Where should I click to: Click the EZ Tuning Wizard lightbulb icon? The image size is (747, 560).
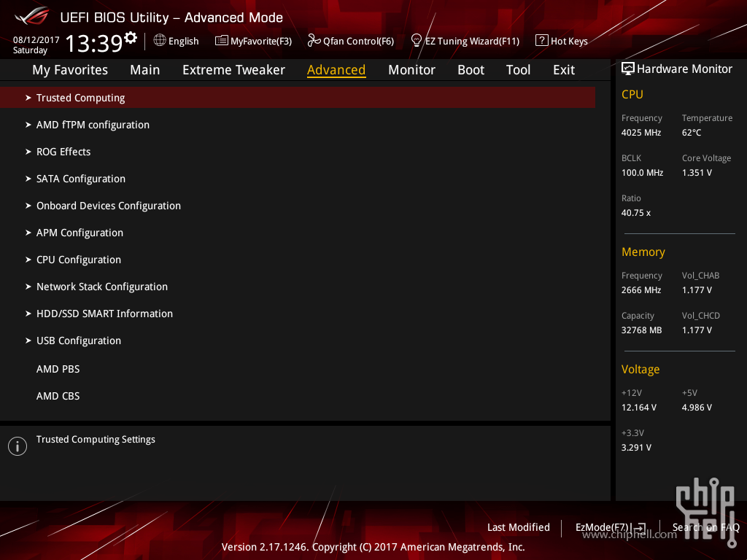coord(417,41)
